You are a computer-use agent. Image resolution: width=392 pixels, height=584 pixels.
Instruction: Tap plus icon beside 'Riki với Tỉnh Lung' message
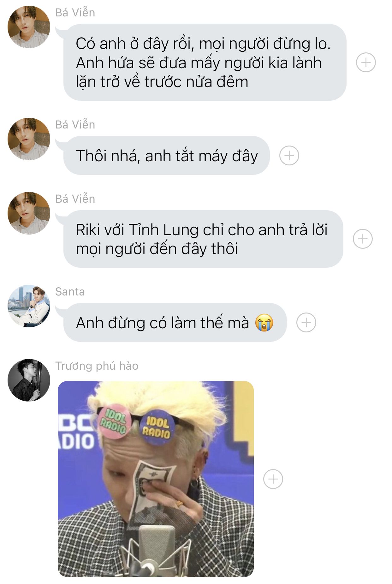pyautogui.click(x=363, y=239)
